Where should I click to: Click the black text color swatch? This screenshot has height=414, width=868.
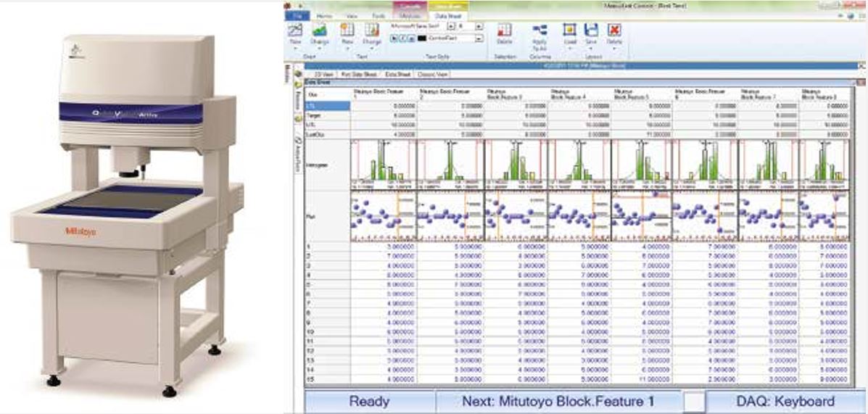[x=421, y=38]
